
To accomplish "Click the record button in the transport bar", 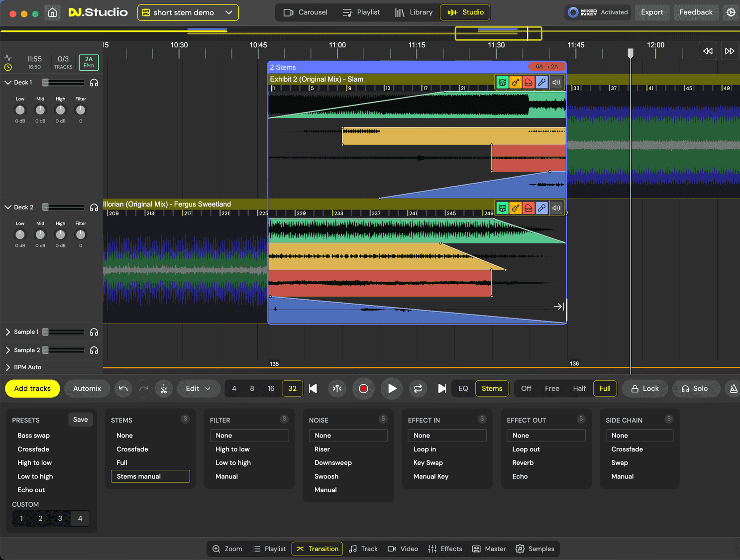I will click(363, 388).
